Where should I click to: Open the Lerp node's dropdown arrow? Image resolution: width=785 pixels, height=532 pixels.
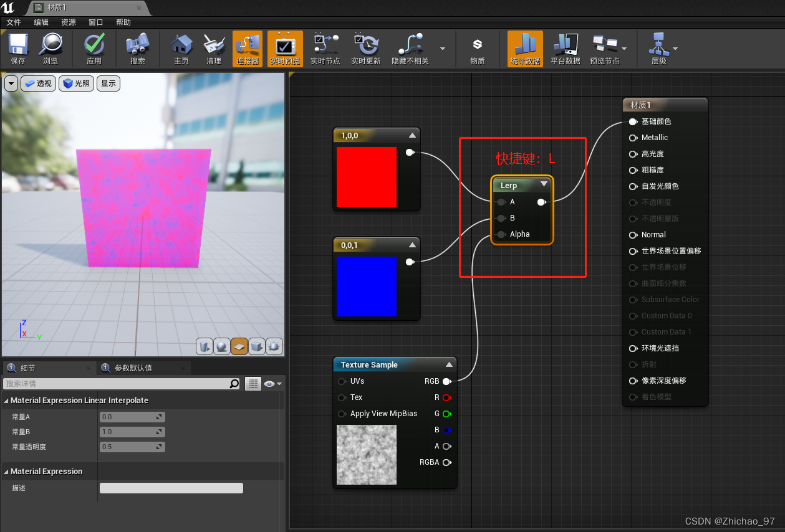pyautogui.click(x=543, y=184)
